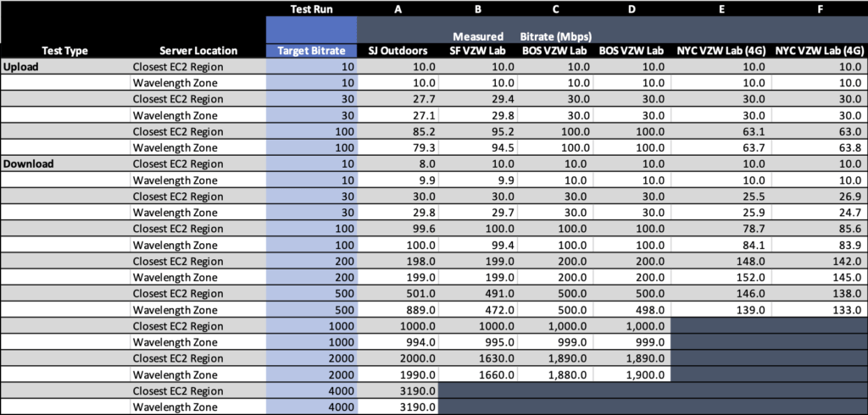This screenshot has width=868, height=415.
Task: Click 'BOS VZW Lab' header under column C
Action: [553, 51]
